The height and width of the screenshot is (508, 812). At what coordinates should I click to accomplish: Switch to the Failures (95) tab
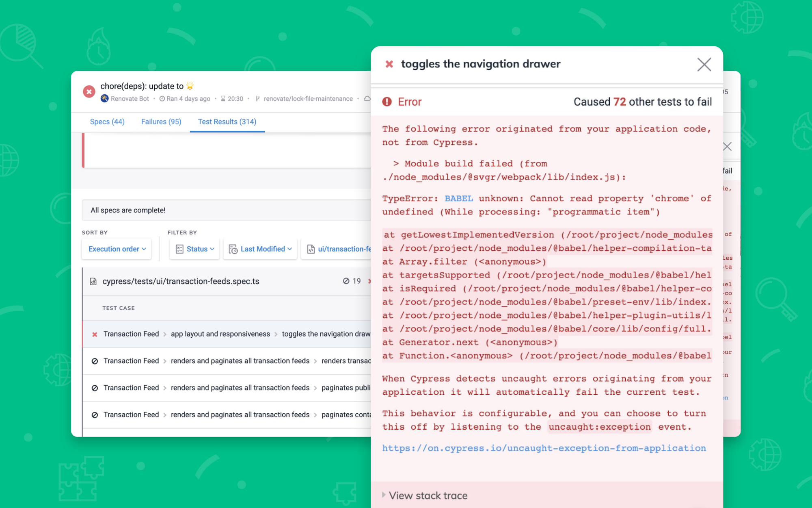point(161,122)
